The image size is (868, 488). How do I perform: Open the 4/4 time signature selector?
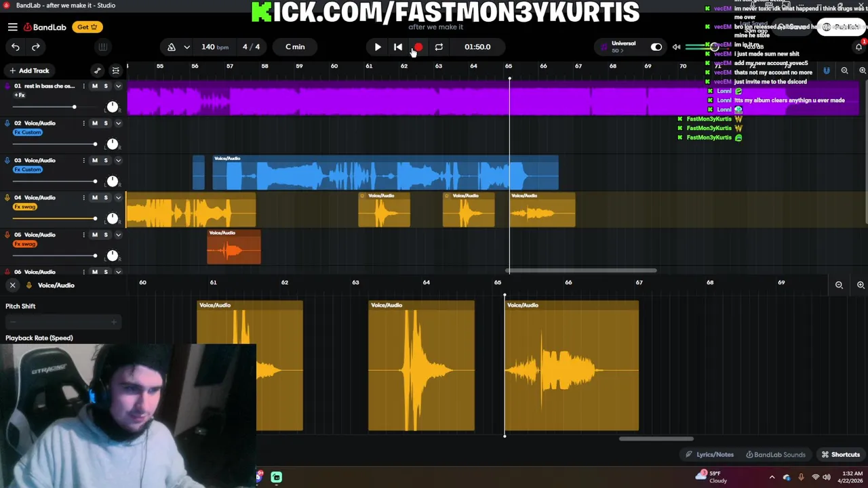[251, 47]
